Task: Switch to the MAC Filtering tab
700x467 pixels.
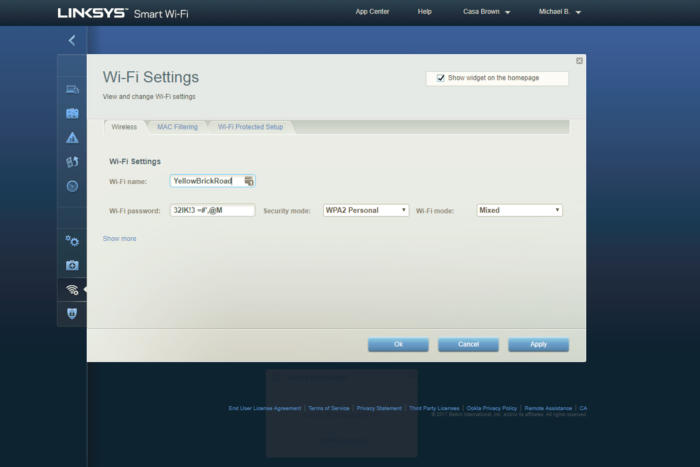Action: click(177, 127)
